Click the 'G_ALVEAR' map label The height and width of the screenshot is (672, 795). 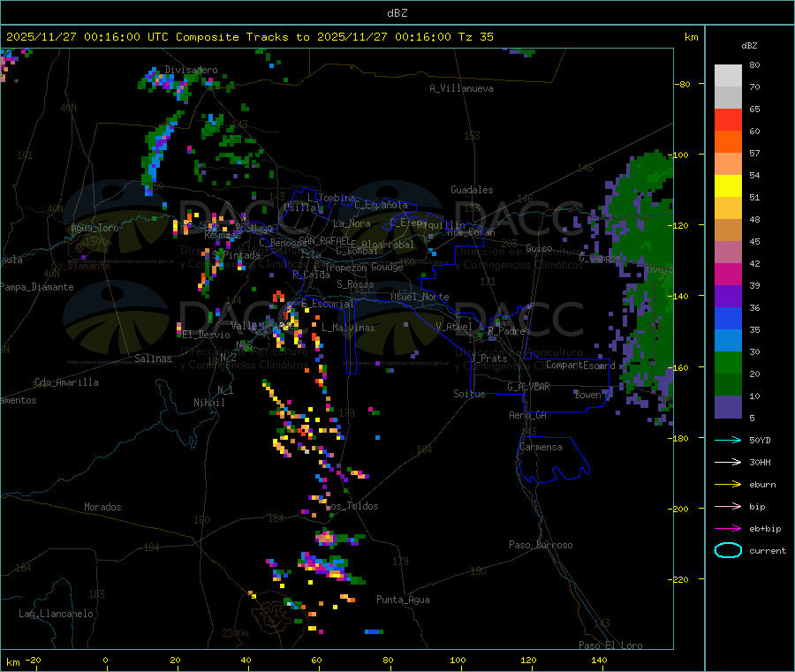coord(528,387)
